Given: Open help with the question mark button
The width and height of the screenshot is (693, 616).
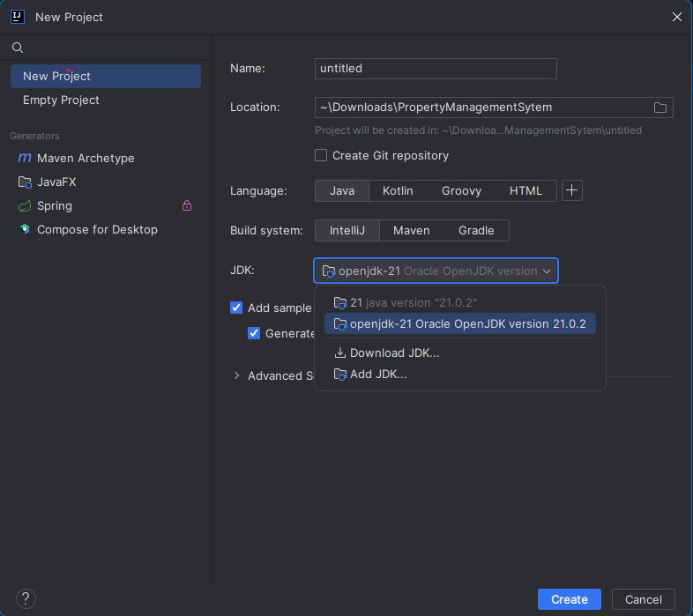Looking at the screenshot, I should (26, 598).
